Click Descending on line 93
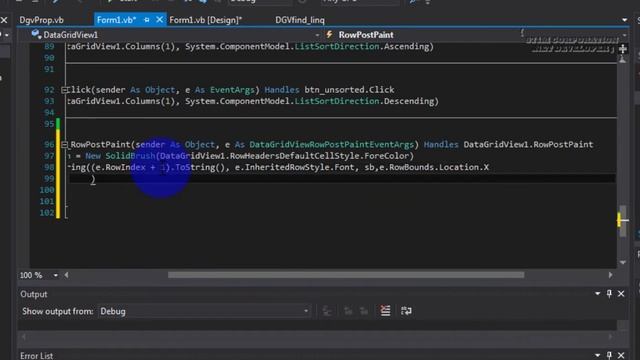The image size is (640, 360). [409, 101]
